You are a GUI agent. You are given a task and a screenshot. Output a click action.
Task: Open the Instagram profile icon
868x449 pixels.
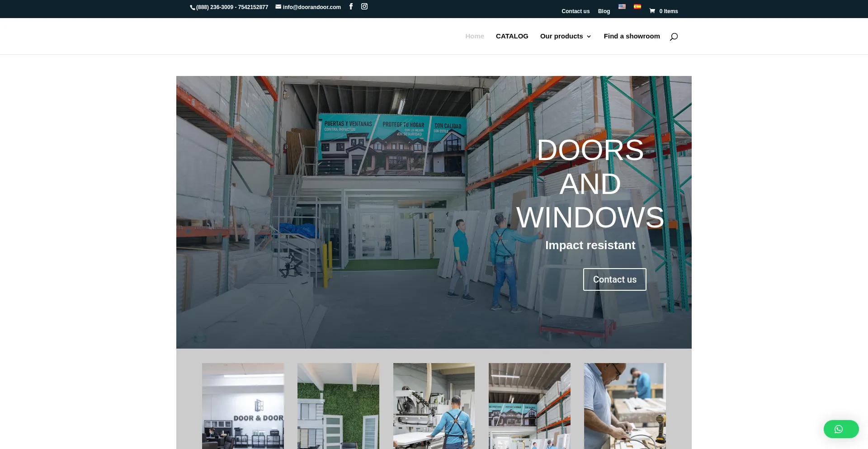click(x=364, y=6)
